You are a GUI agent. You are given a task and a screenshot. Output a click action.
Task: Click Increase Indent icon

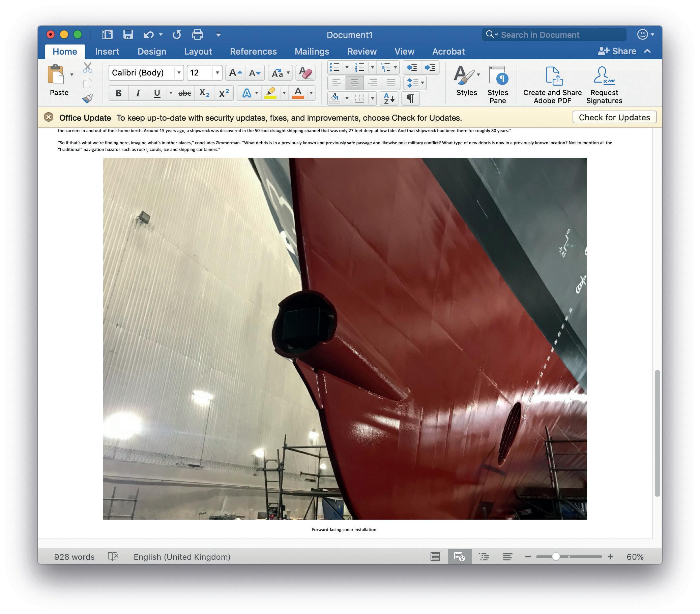click(x=430, y=67)
